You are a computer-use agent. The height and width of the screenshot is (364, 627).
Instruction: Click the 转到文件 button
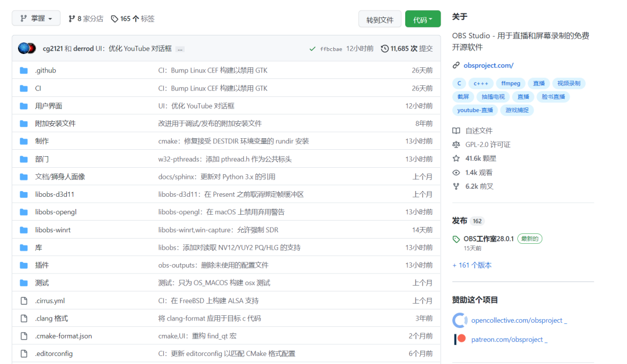380,19
